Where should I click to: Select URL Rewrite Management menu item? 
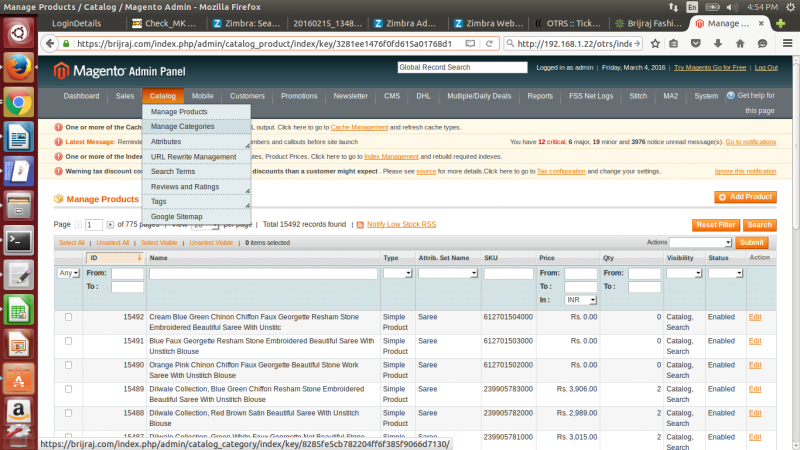(196, 157)
